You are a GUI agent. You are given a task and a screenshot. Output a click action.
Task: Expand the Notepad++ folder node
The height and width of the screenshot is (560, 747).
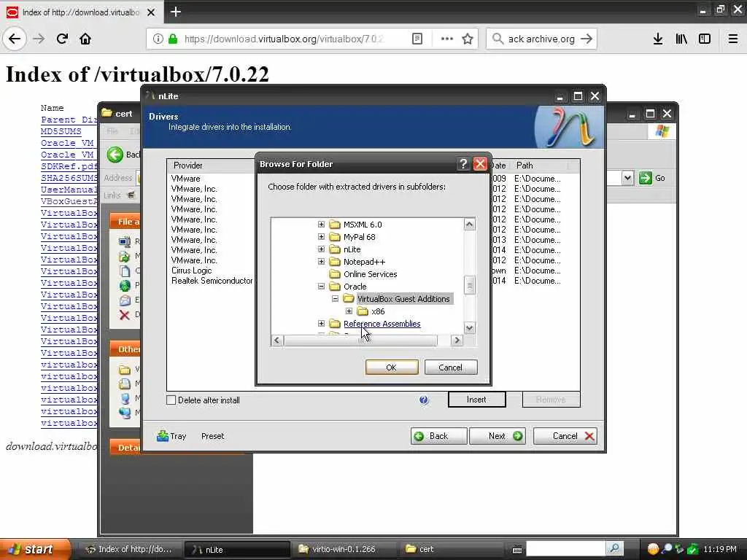point(321,262)
